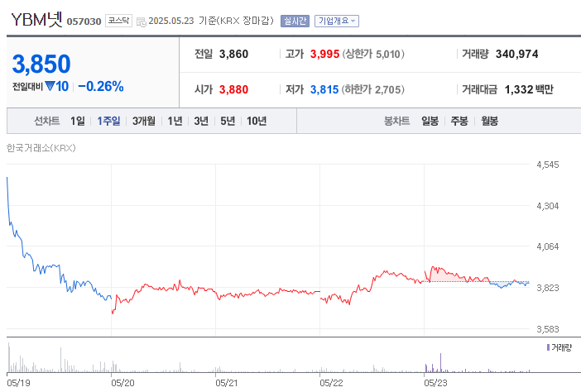Click the purple 거래량 legend swatch
The height and width of the screenshot is (392, 581).
click(x=548, y=347)
